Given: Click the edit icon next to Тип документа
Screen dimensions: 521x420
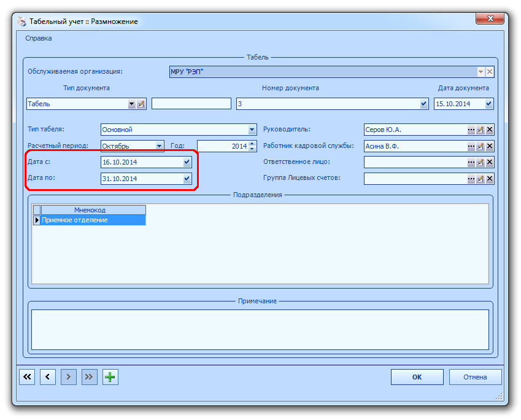Looking at the screenshot, I should [x=141, y=104].
